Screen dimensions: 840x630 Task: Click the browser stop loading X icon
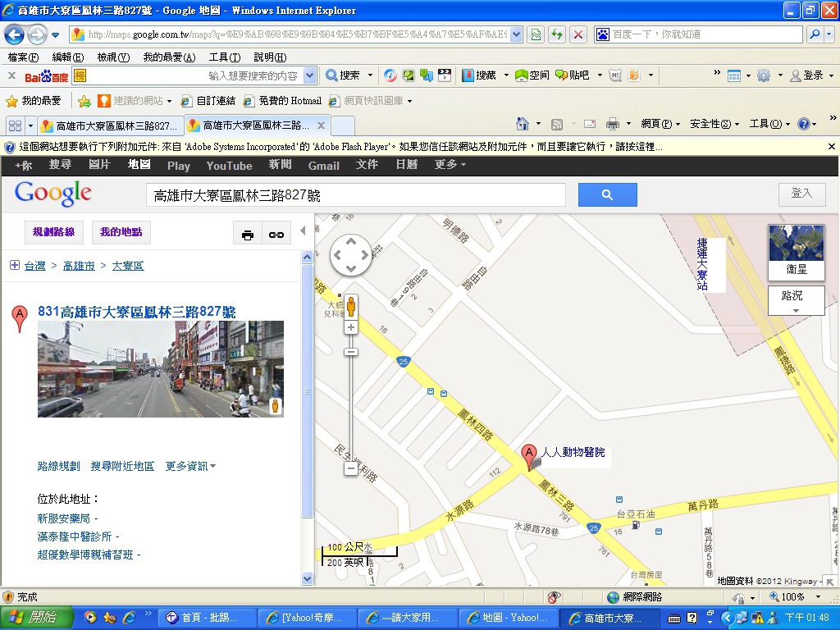[x=578, y=34]
